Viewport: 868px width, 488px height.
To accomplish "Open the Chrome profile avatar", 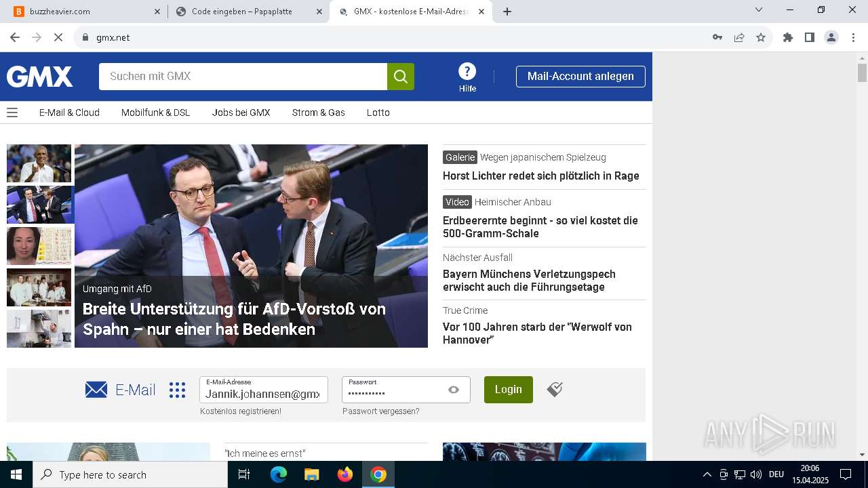I will pyautogui.click(x=831, y=37).
